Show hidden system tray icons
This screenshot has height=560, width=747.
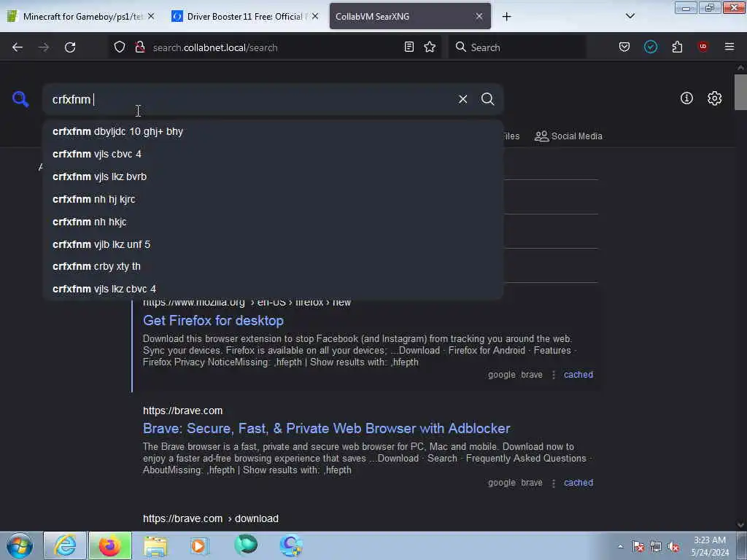tap(620, 547)
